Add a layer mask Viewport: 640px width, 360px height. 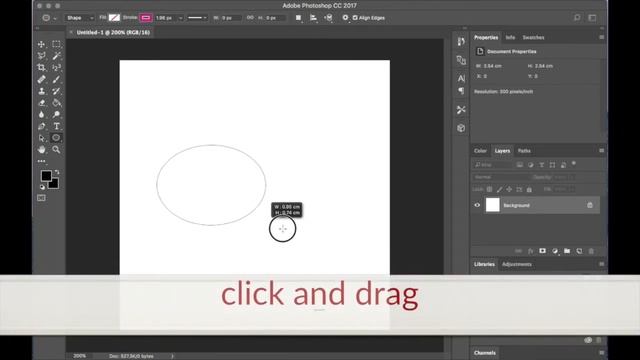click(542, 251)
